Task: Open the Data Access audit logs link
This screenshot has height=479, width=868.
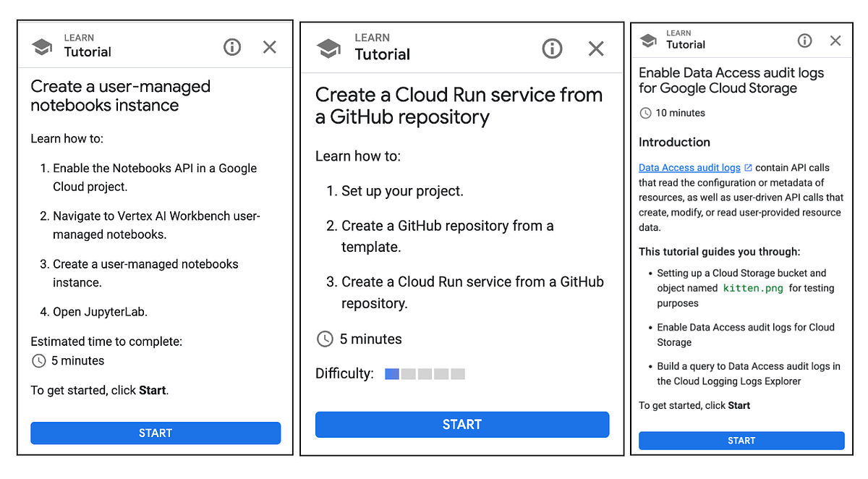Action: (x=689, y=167)
